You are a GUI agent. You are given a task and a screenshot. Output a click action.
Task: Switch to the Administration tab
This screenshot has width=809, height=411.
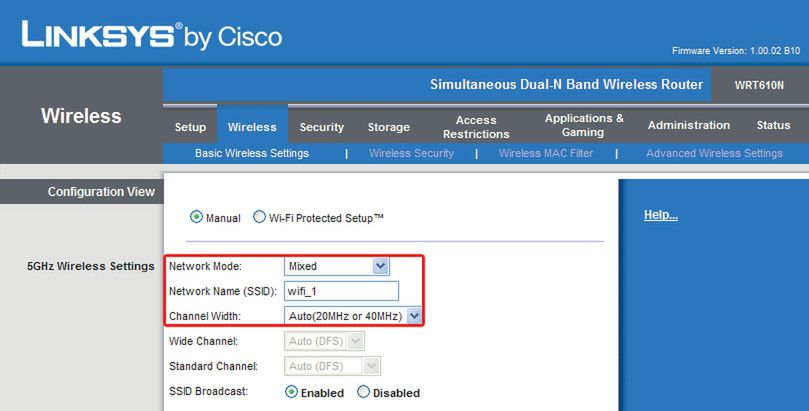point(688,125)
